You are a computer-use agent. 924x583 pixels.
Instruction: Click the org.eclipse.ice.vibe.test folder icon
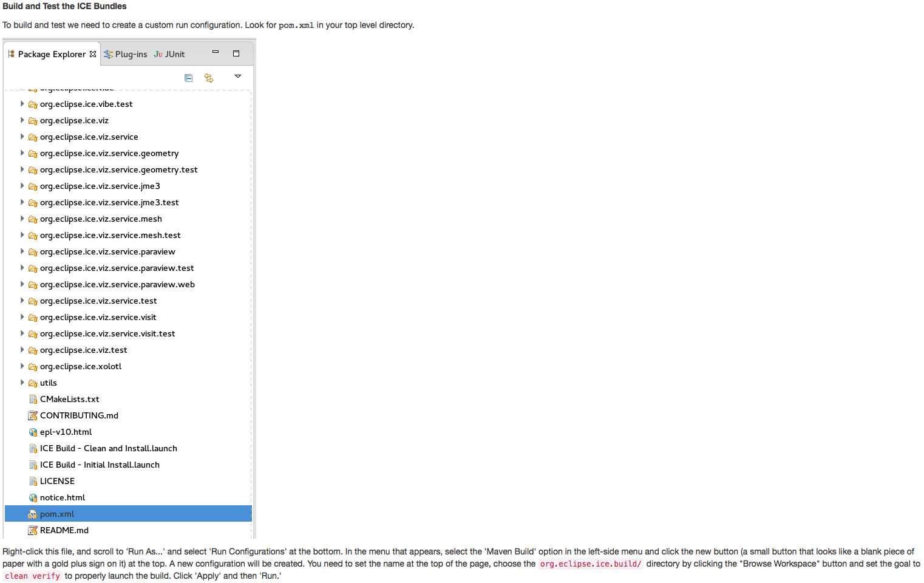pos(33,104)
